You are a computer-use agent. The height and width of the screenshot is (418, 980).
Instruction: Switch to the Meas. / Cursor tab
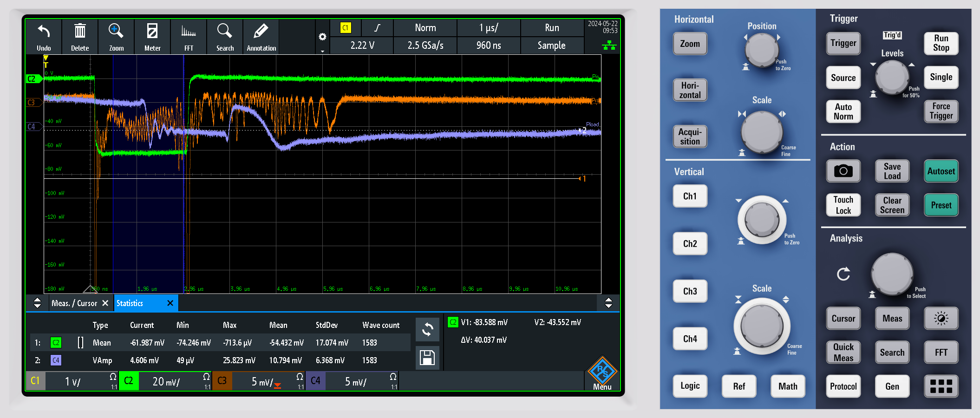click(x=74, y=303)
